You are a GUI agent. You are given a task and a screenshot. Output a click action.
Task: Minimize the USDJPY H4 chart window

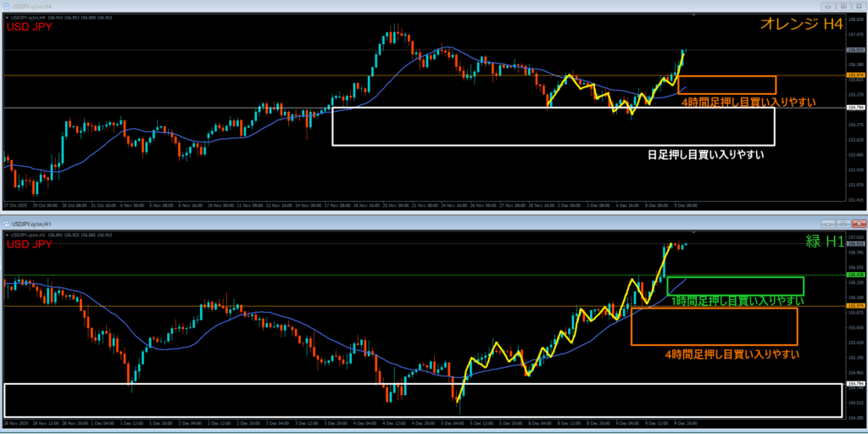coord(828,6)
